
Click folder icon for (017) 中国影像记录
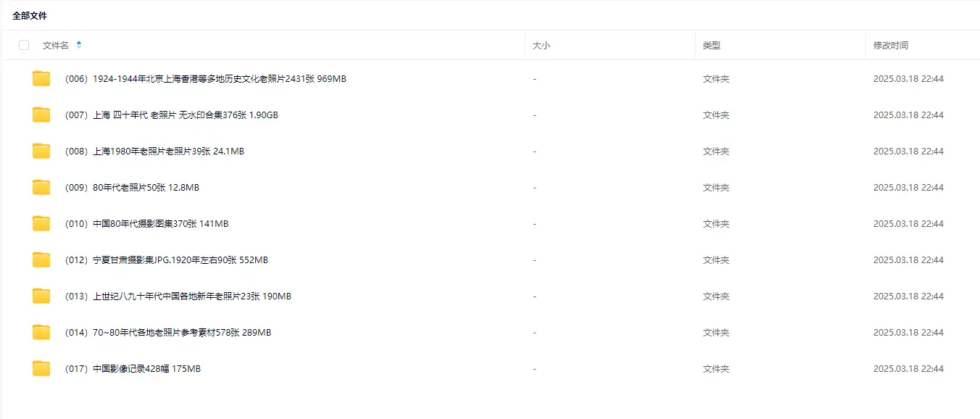coord(41,369)
